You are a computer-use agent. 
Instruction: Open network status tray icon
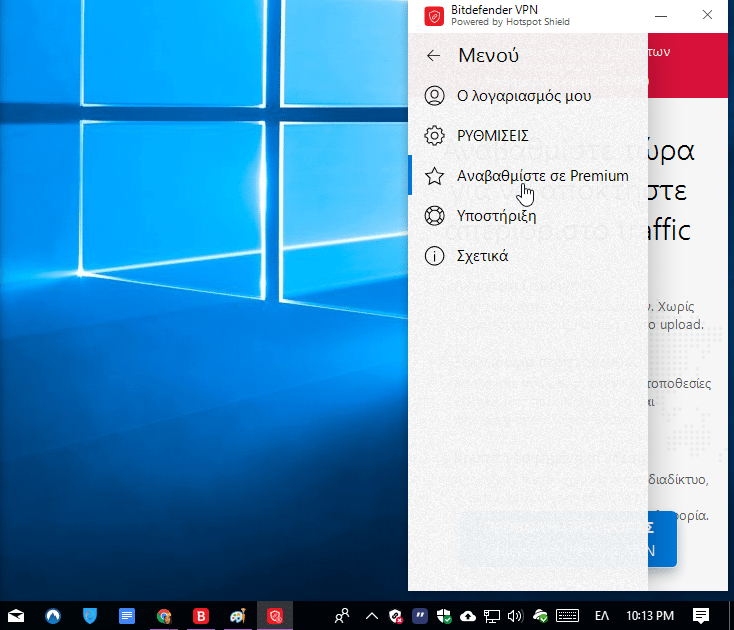pos(492,616)
